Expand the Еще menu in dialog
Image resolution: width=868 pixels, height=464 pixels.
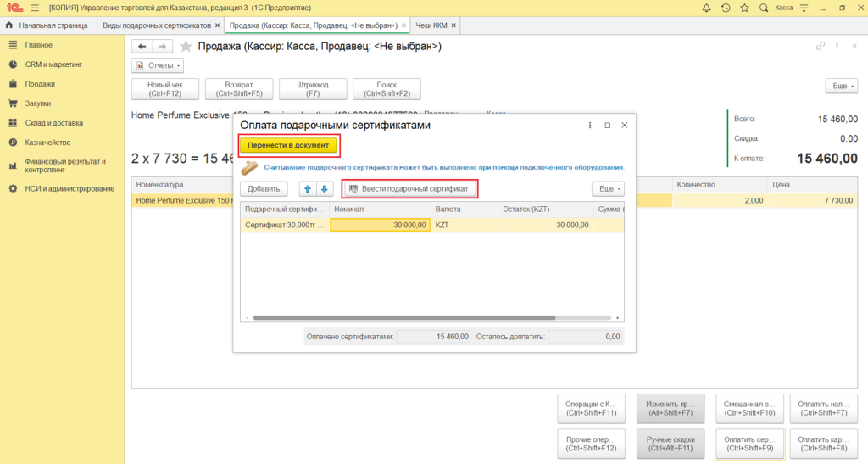(x=608, y=189)
